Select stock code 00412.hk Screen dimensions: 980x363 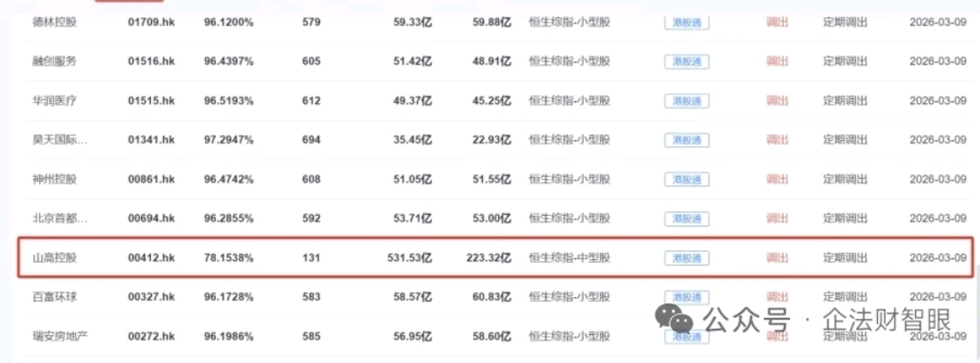point(151,257)
